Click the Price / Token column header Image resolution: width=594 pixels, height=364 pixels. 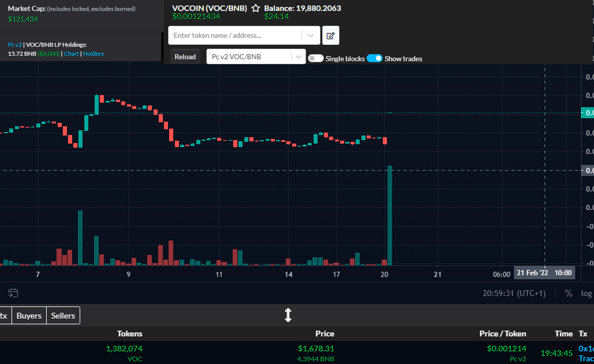click(x=502, y=334)
